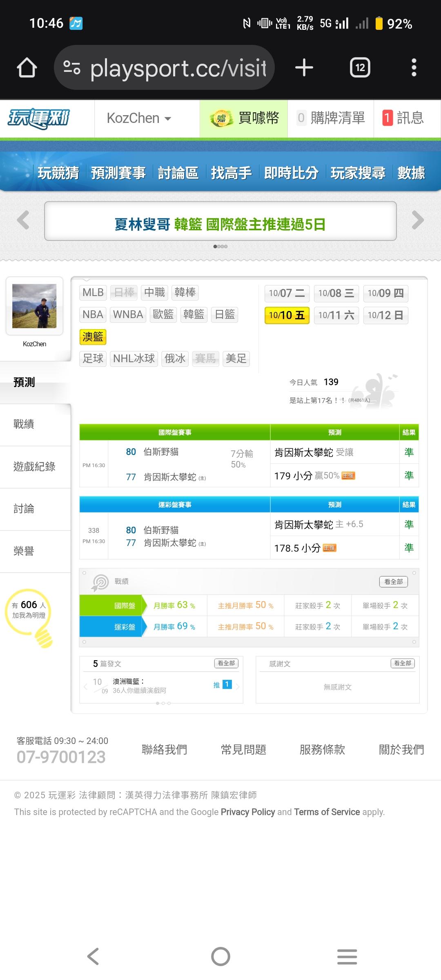Screen dimensions: 441x980
Task: Open 買噱幣 coin purchase
Action: click(x=244, y=118)
